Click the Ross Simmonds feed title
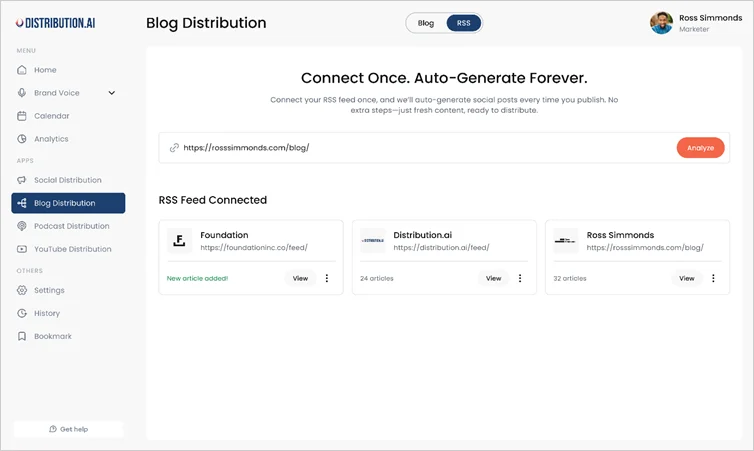Screen dimensions: 754x451 click(620, 235)
